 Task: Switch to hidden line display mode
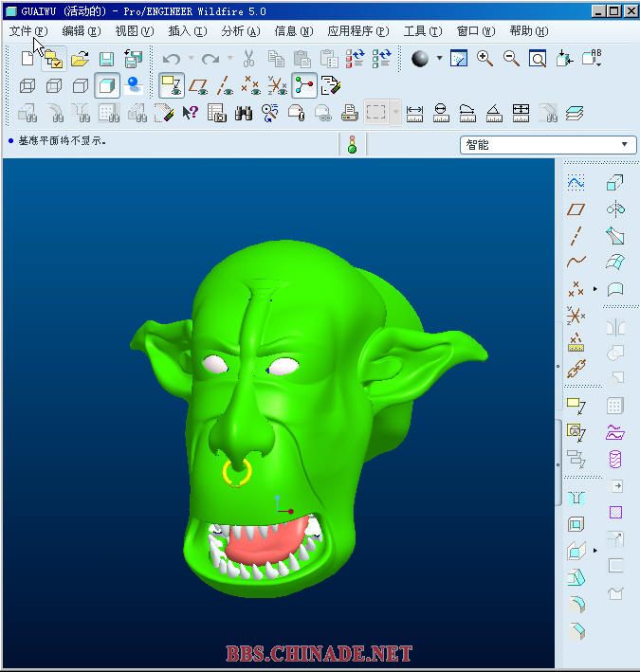click(x=54, y=85)
